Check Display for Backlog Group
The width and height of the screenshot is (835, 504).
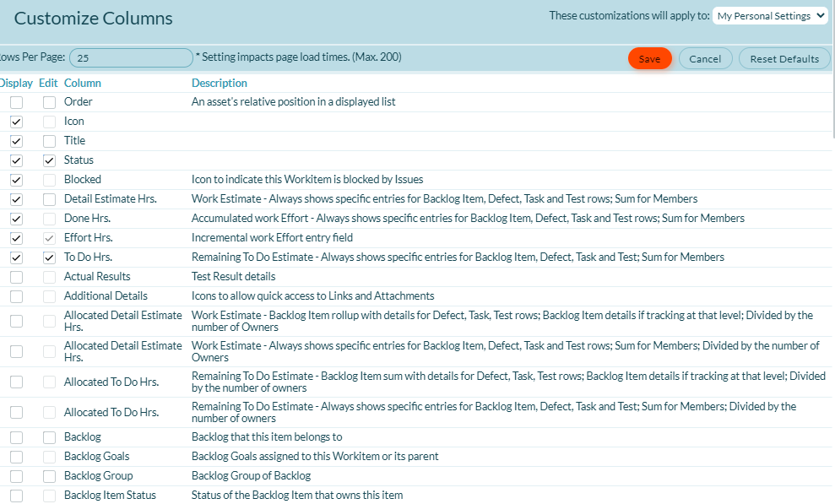(x=17, y=476)
